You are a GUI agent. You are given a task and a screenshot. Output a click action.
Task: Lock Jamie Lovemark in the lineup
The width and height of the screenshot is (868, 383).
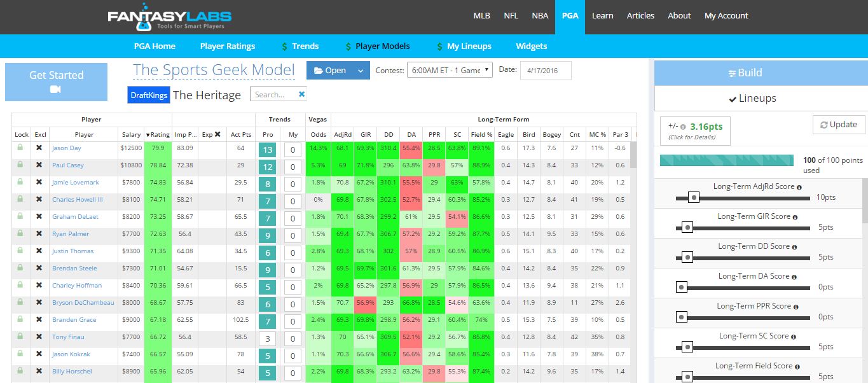click(21, 182)
